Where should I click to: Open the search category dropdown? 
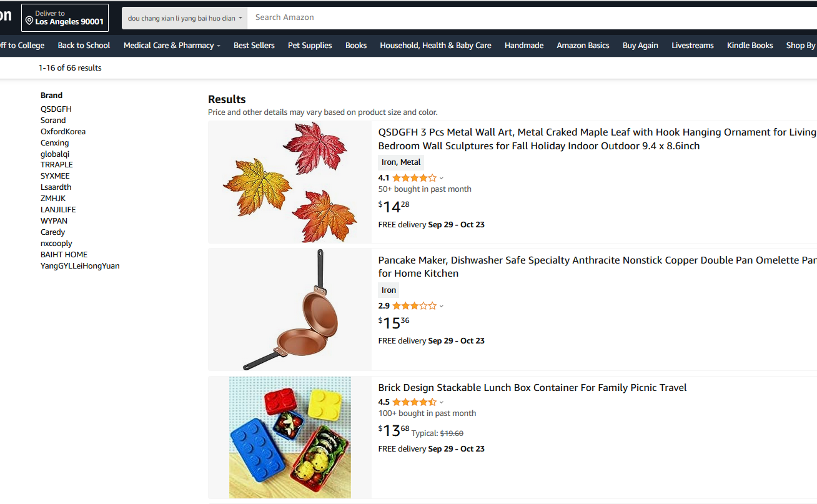click(185, 18)
